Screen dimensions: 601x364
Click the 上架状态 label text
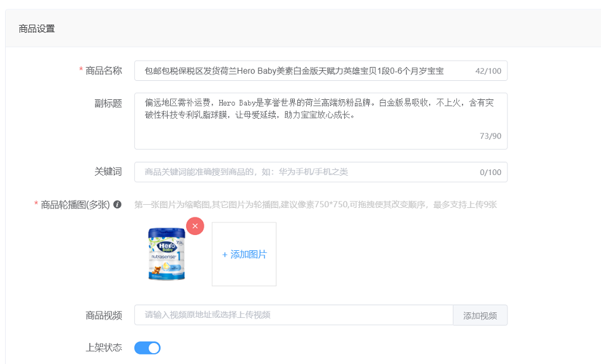(x=104, y=348)
